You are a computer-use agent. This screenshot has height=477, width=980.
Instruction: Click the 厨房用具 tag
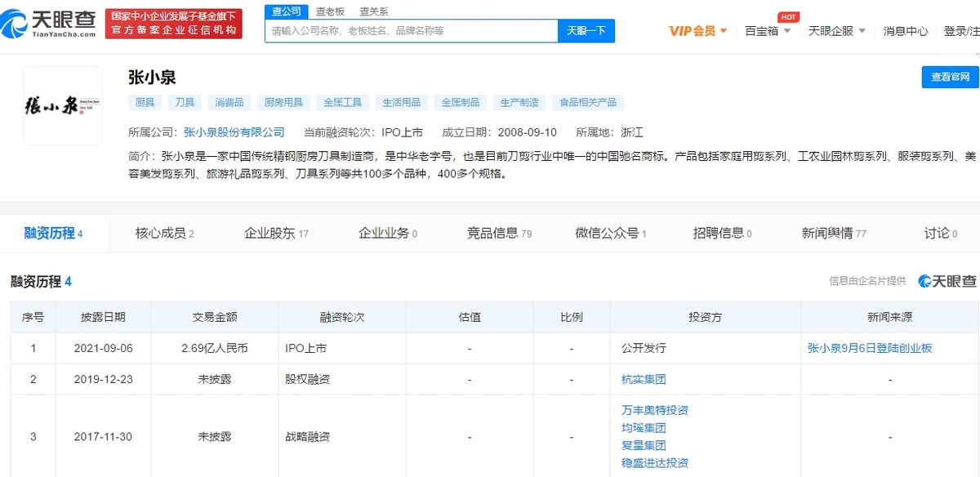click(x=283, y=102)
